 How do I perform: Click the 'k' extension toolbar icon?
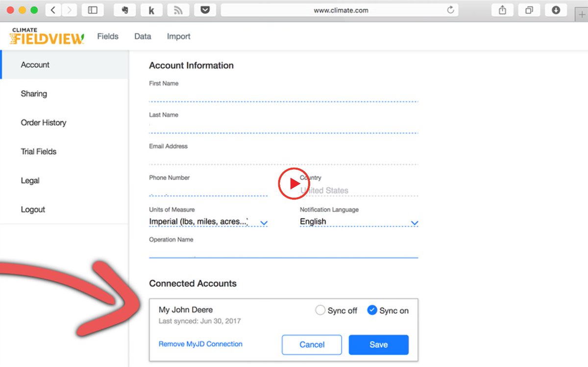151,10
